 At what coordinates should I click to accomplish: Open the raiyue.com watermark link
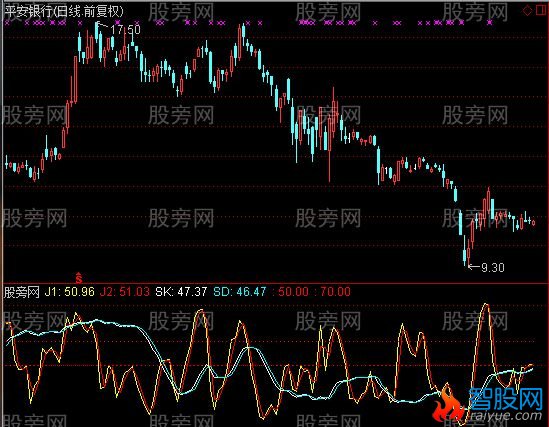[506, 415]
